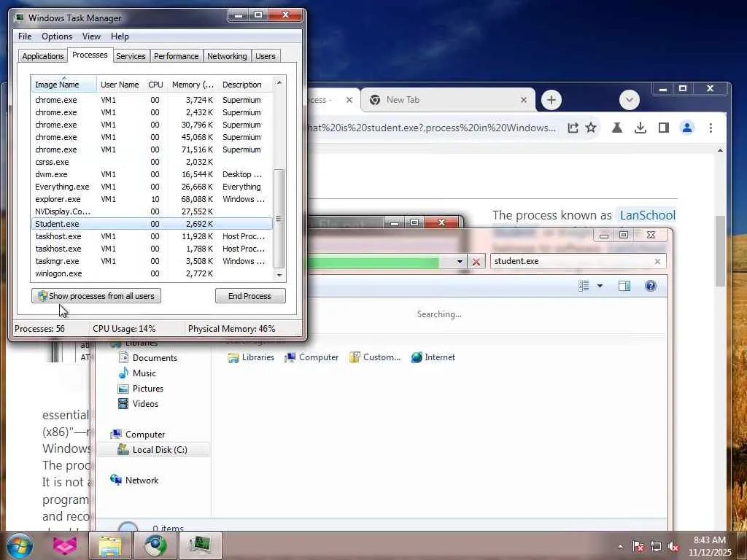Viewport: 747px width, 560px height.
Task: Select the taskmgr.exe process row
Action: pyautogui.click(x=152, y=261)
